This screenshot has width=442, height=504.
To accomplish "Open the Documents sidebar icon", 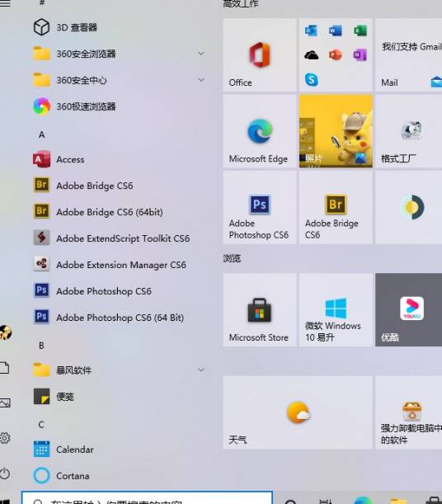I will coord(5,368).
